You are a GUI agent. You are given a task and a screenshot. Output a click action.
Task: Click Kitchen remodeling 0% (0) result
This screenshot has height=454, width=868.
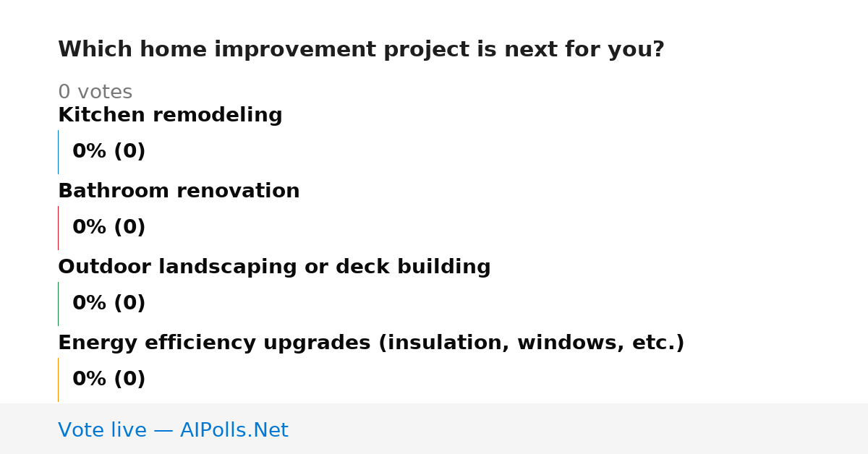point(109,152)
